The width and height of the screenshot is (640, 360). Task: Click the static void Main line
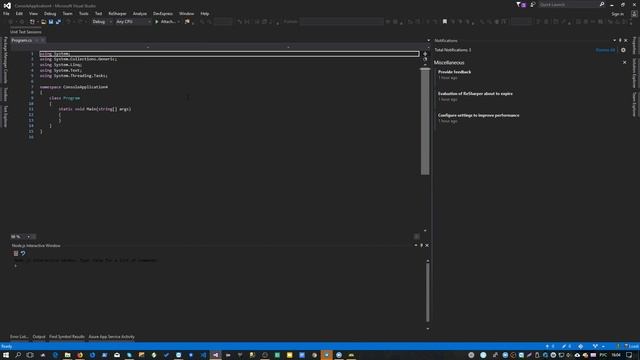pyautogui.click(x=95, y=109)
